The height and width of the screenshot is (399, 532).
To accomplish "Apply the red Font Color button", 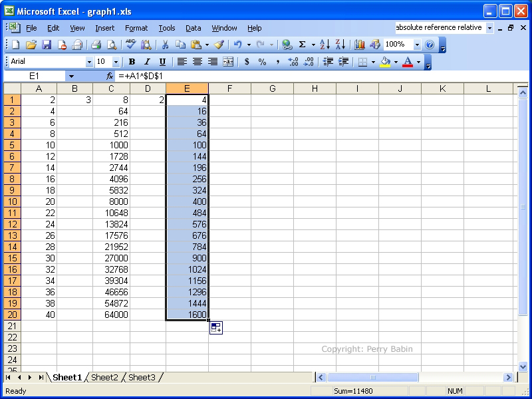I will point(408,62).
